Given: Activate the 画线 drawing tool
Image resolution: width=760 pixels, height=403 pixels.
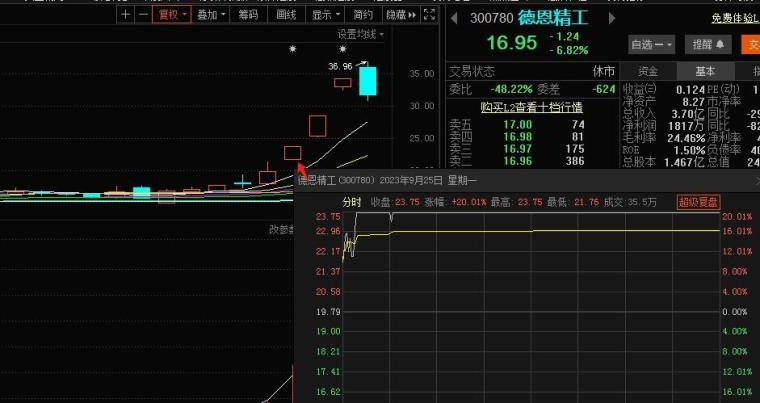Looking at the screenshot, I should pos(286,15).
